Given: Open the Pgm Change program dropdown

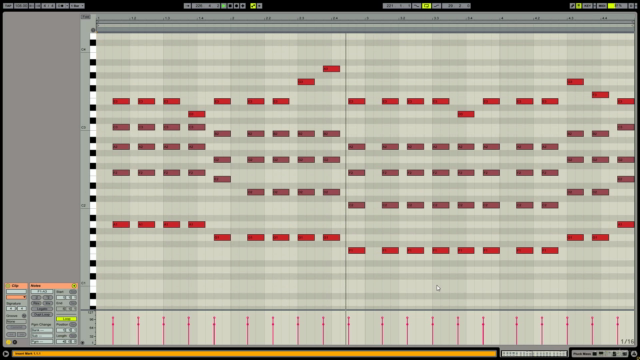Looking at the screenshot, I should (42, 342).
